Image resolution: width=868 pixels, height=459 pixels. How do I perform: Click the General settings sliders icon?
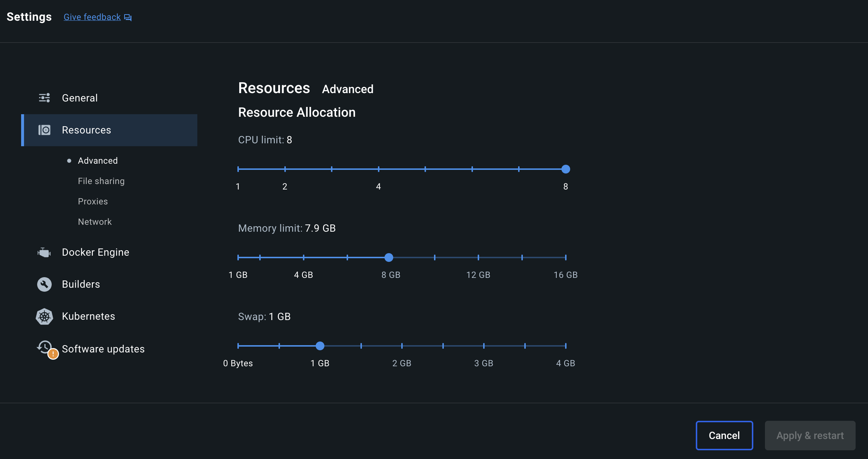pyautogui.click(x=44, y=98)
